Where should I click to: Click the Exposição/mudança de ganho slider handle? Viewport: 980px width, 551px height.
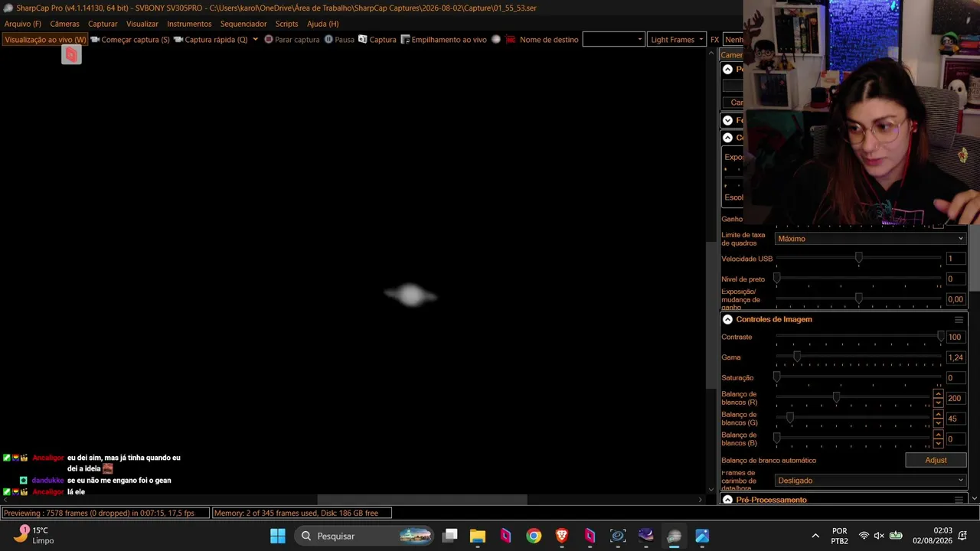pos(858,298)
